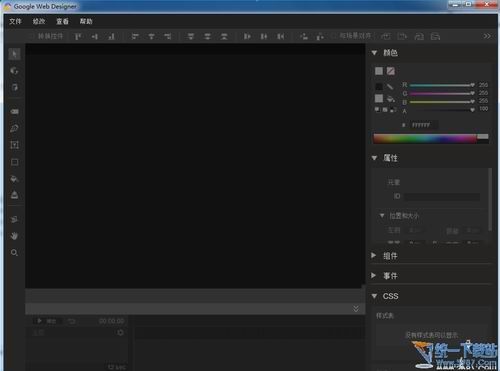Select the Tag tool
This screenshot has height=371, width=500.
click(14, 112)
